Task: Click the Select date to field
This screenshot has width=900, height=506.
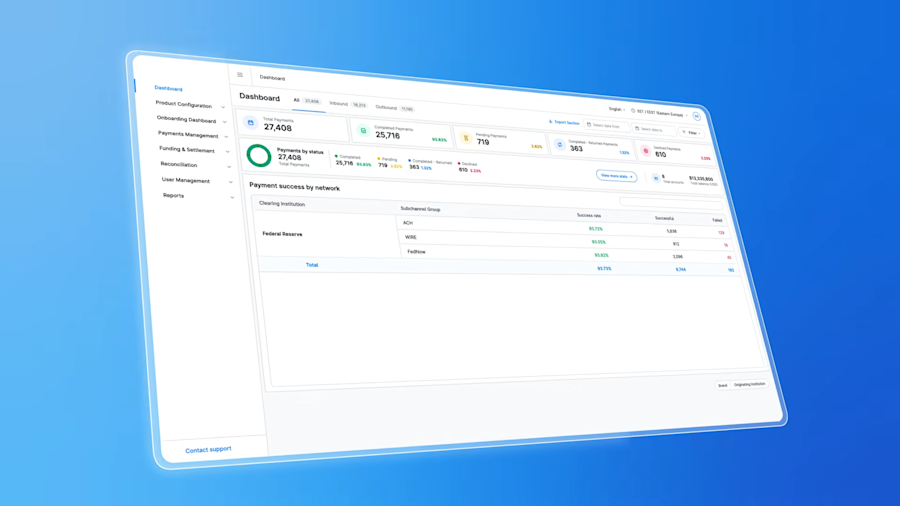Action: point(653,129)
